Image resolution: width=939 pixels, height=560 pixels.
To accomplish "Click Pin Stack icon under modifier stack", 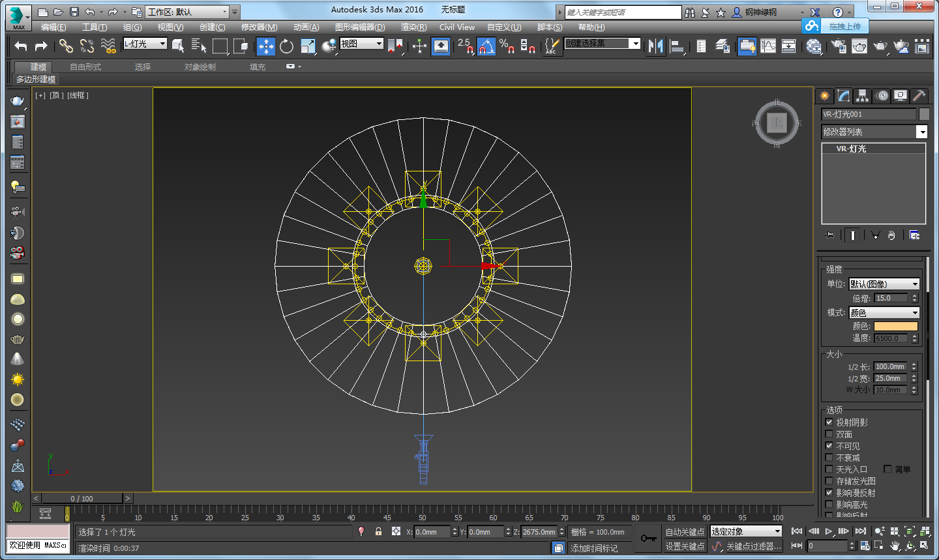I will point(829,235).
